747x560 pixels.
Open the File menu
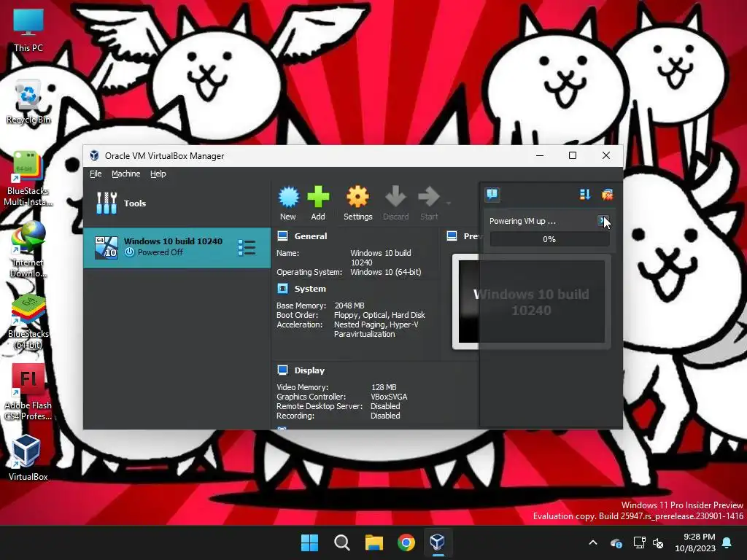[96, 174]
